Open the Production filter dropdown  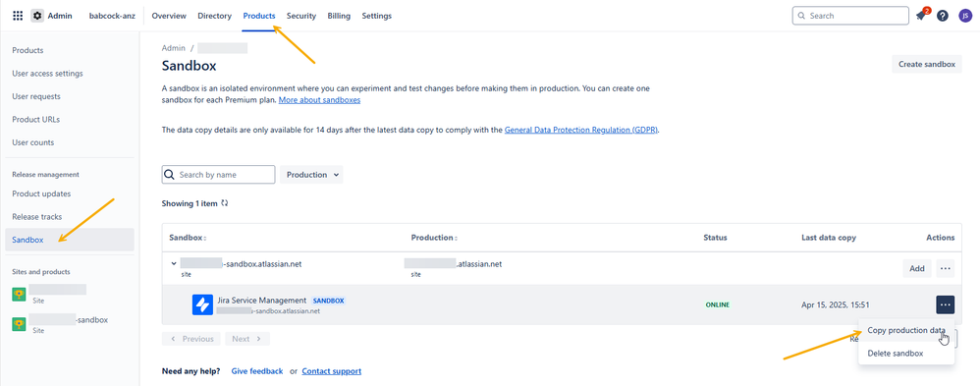pyautogui.click(x=311, y=175)
